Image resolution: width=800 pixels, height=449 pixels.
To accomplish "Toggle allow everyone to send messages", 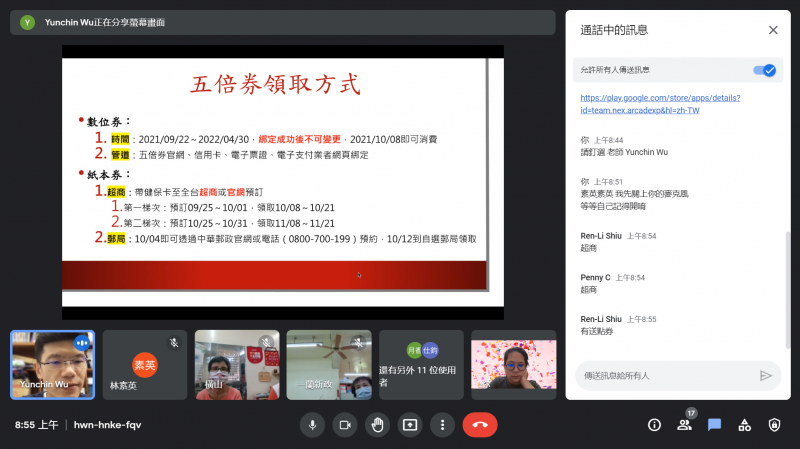I will [x=764, y=70].
